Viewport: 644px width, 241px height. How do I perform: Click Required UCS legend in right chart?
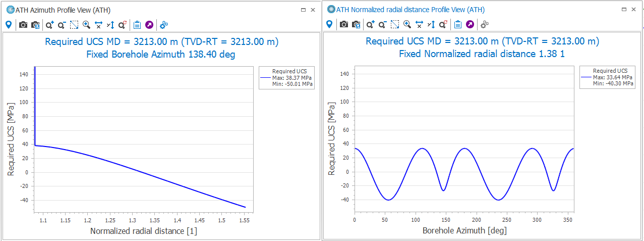607,77
